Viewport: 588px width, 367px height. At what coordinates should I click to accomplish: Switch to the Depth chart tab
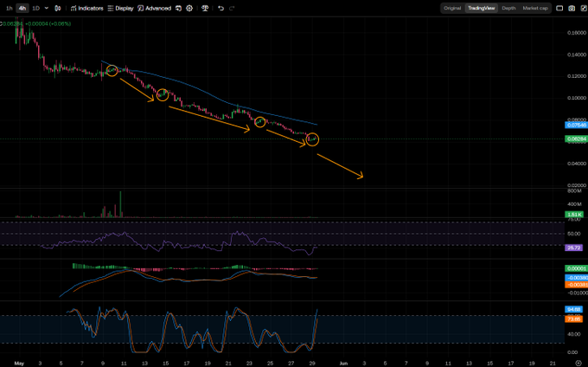[x=508, y=9]
